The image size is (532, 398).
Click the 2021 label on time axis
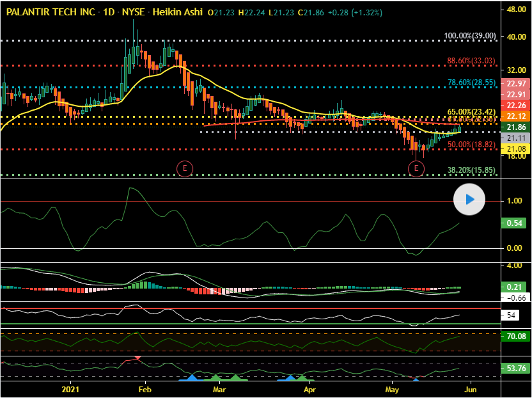pos(72,389)
